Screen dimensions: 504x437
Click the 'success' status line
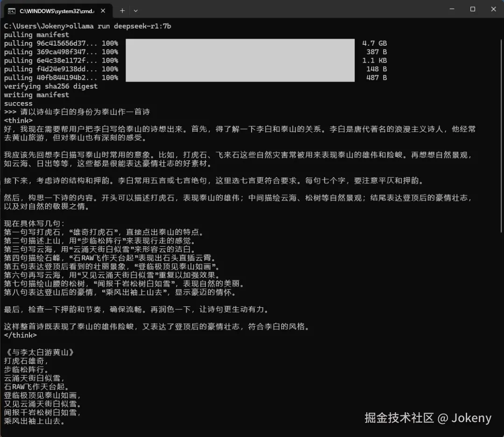pyautogui.click(x=18, y=104)
